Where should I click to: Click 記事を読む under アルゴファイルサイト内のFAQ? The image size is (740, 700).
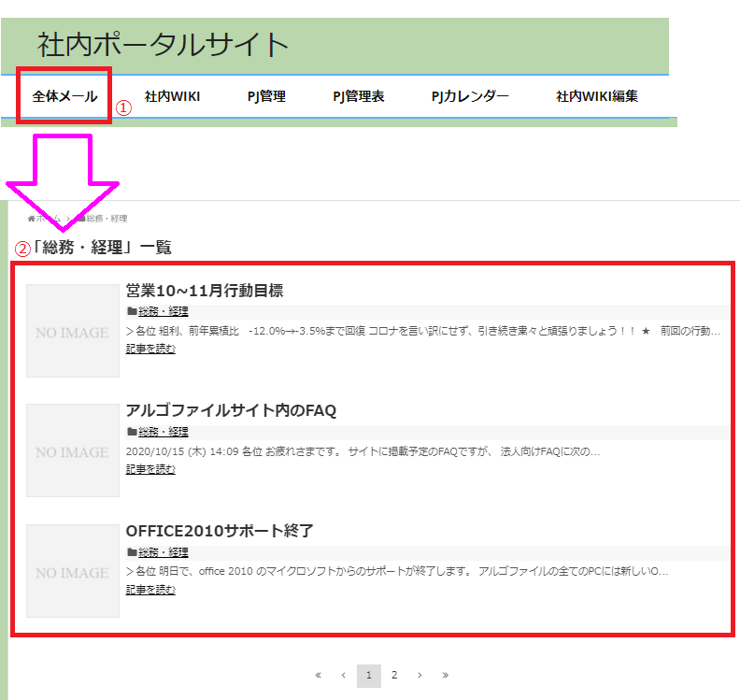point(150,469)
